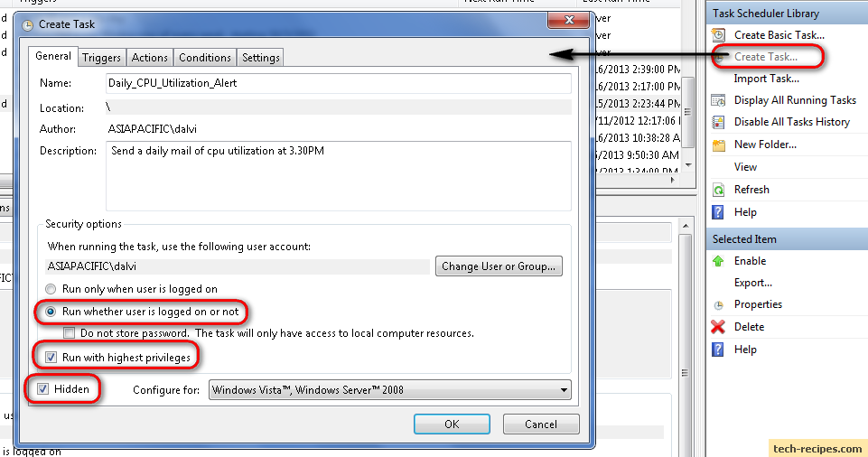Select Run whether user is logged on or not
The width and height of the screenshot is (868, 457).
pos(51,312)
